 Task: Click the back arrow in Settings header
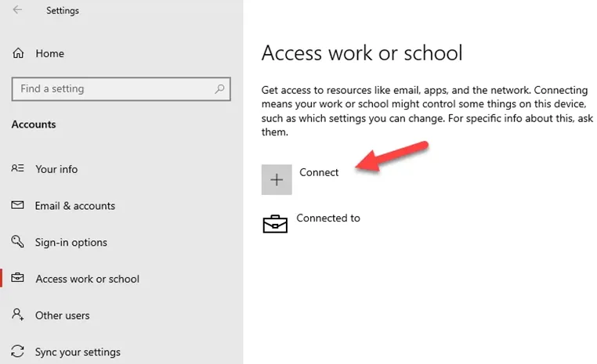point(17,10)
